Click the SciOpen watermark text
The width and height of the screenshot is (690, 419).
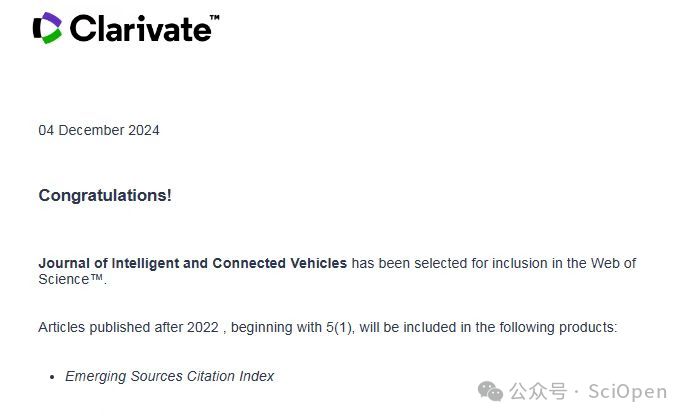coord(628,391)
